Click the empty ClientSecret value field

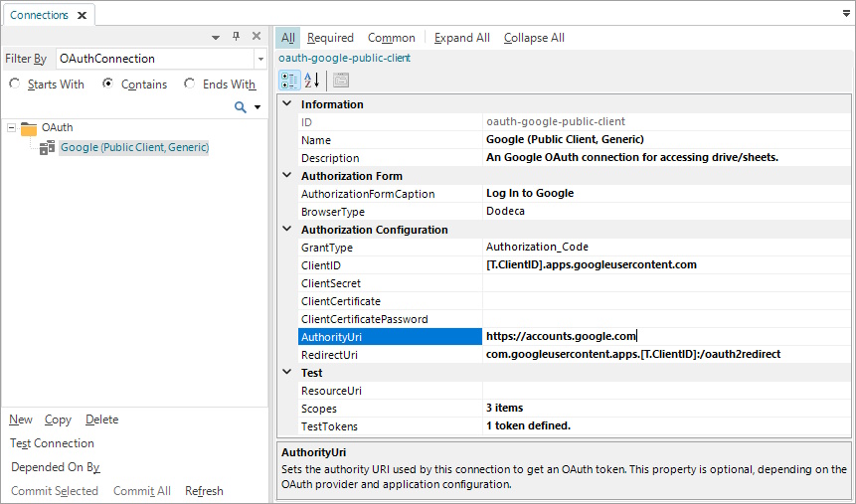coord(666,283)
